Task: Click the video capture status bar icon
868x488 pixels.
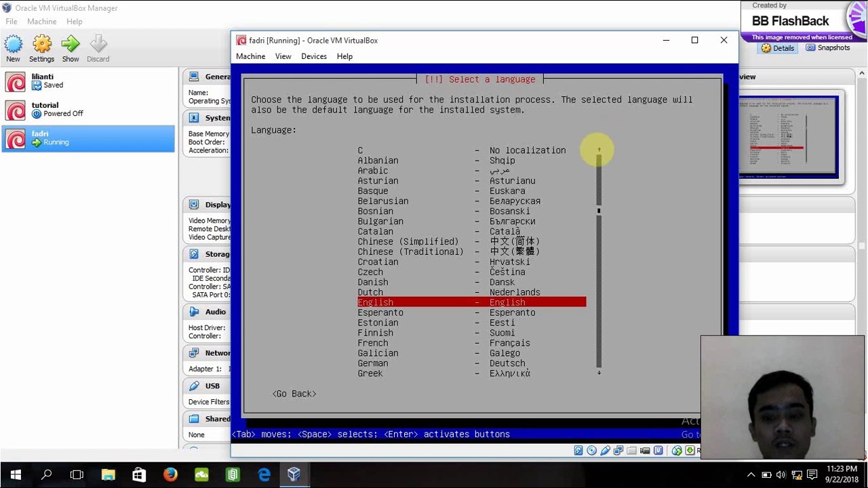Action: click(645, 451)
